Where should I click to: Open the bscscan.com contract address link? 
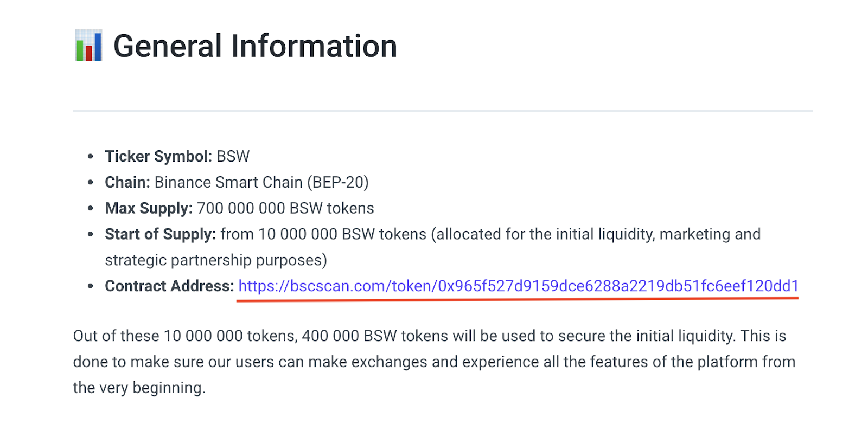(518, 286)
